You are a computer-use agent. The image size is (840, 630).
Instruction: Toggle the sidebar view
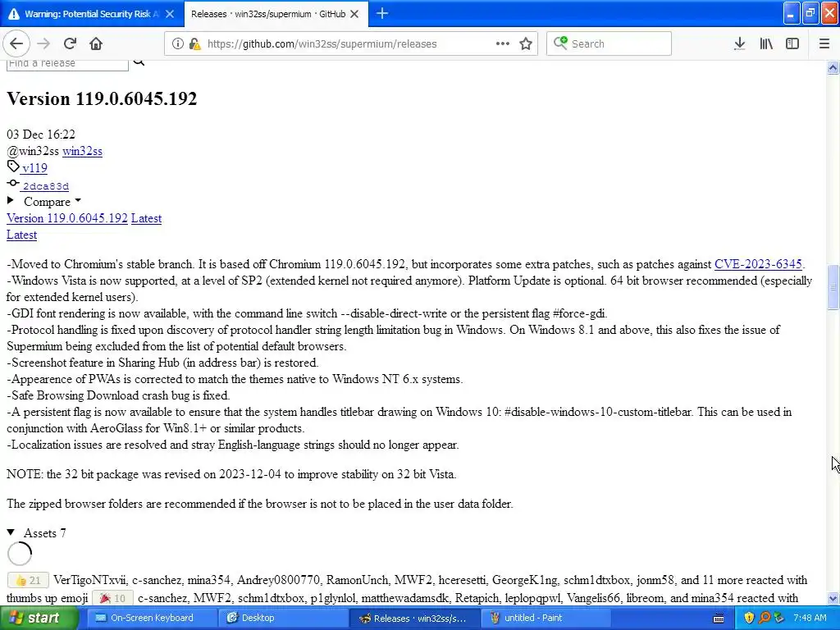(792, 43)
